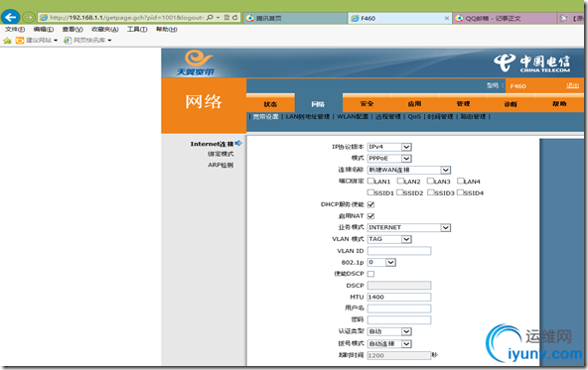Click the MTU field showing 1400
Viewport: 588px width, 370px height.
pos(399,297)
